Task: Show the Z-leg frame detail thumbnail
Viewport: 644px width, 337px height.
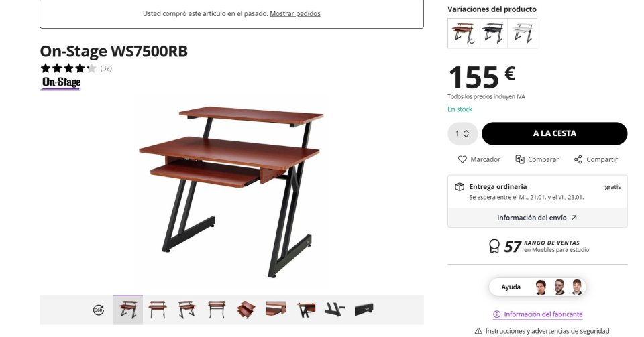Action: pyautogui.click(x=335, y=310)
